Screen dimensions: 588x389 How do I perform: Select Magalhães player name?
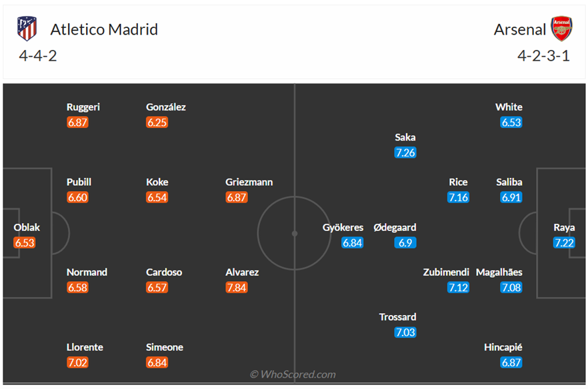(x=499, y=272)
